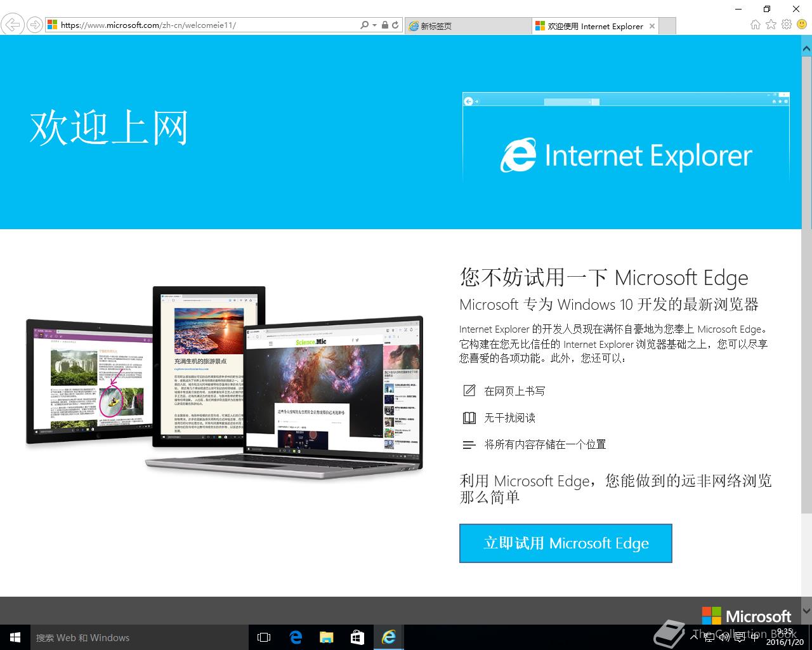Click the lines icon beside 将所有内容存储在一个位置
The height and width of the screenshot is (650, 812).
point(469,445)
